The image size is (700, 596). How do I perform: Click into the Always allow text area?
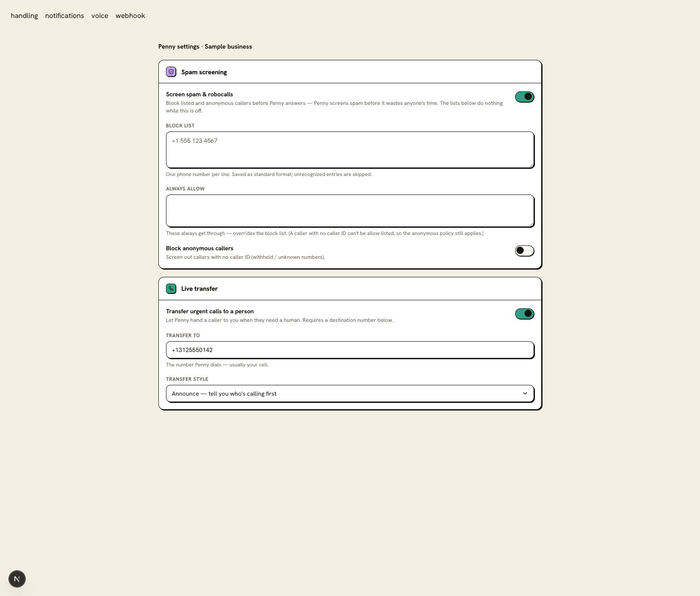tap(350, 211)
